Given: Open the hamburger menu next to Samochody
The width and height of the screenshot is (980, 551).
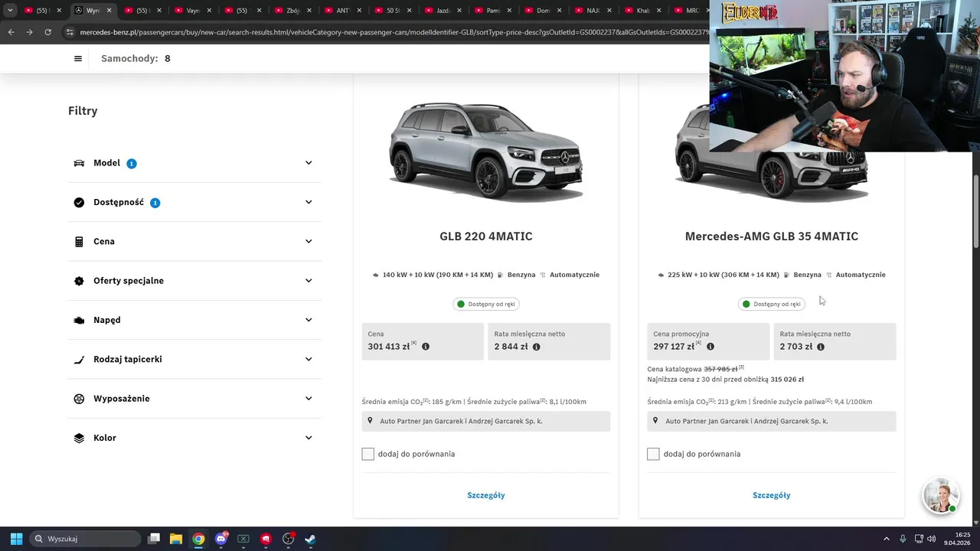Looking at the screenshot, I should [x=77, y=59].
